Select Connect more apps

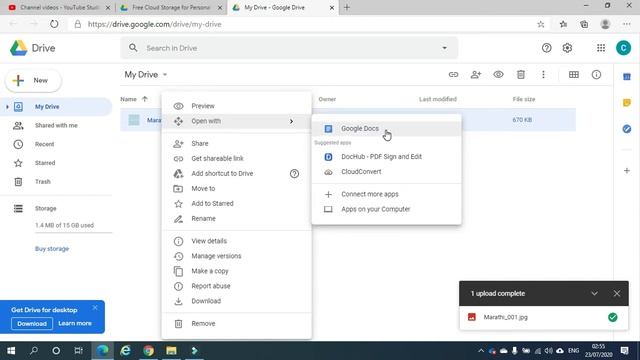coord(386,194)
